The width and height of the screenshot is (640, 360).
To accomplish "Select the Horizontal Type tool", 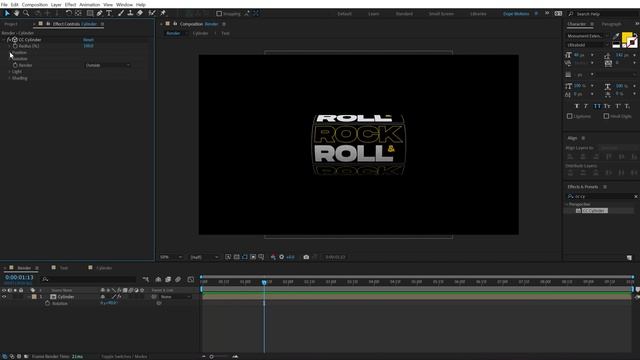I will [109, 13].
